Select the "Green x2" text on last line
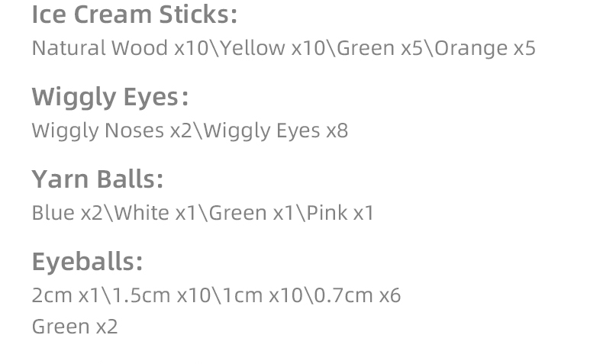Viewport: 603px width, 364px height. pos(75,327)
